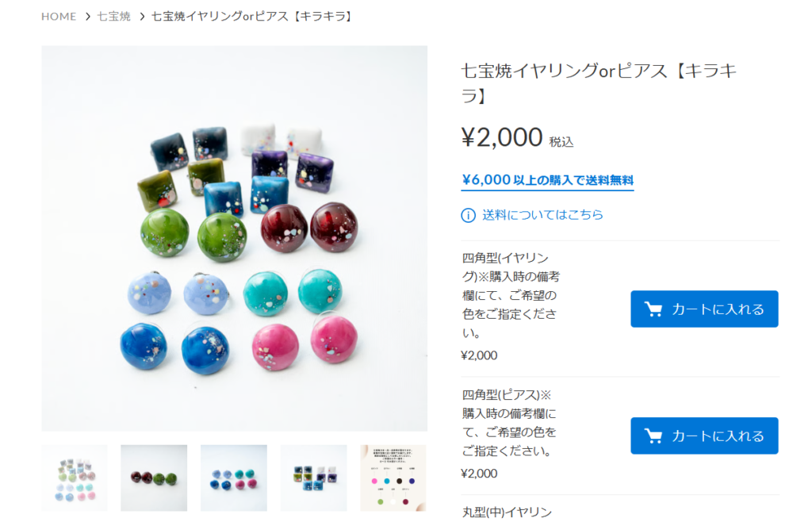Click the 四角型(イヤリング) variation description

pyautogui.click(x=511, y=295)
